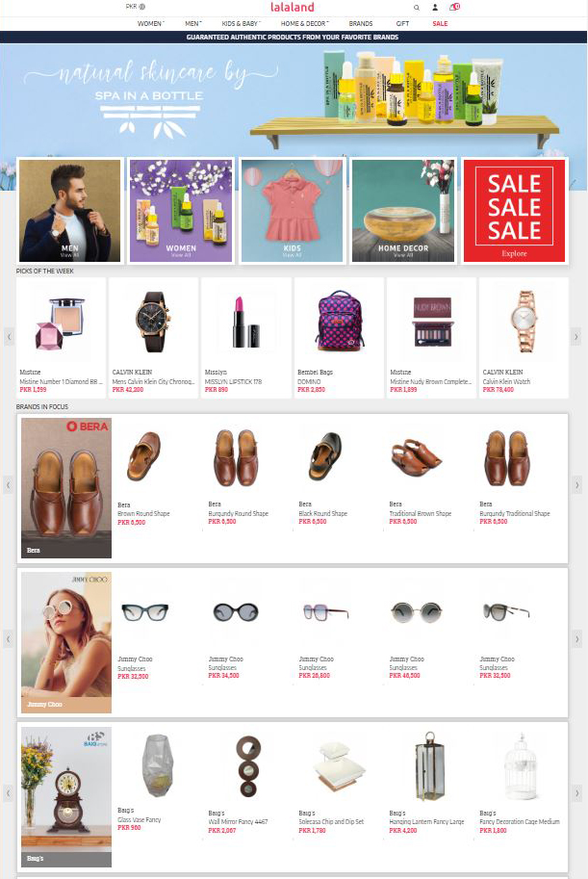Show previous Jimmy Choo products
The image size is (588, 879).
tap(8, 638)
